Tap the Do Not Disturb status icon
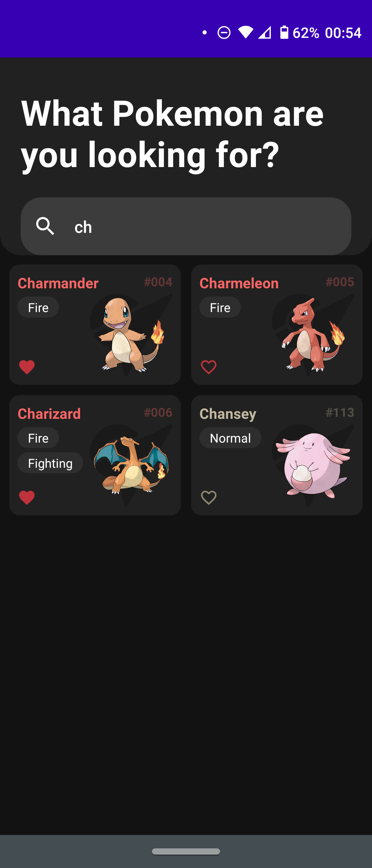This screenshot has height=868, width=372. [224, 33]
